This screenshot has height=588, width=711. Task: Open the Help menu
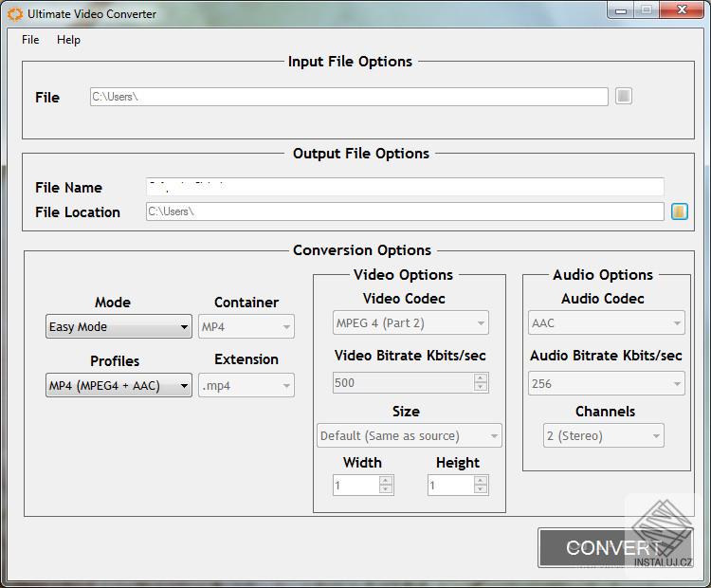coord(68,40)
